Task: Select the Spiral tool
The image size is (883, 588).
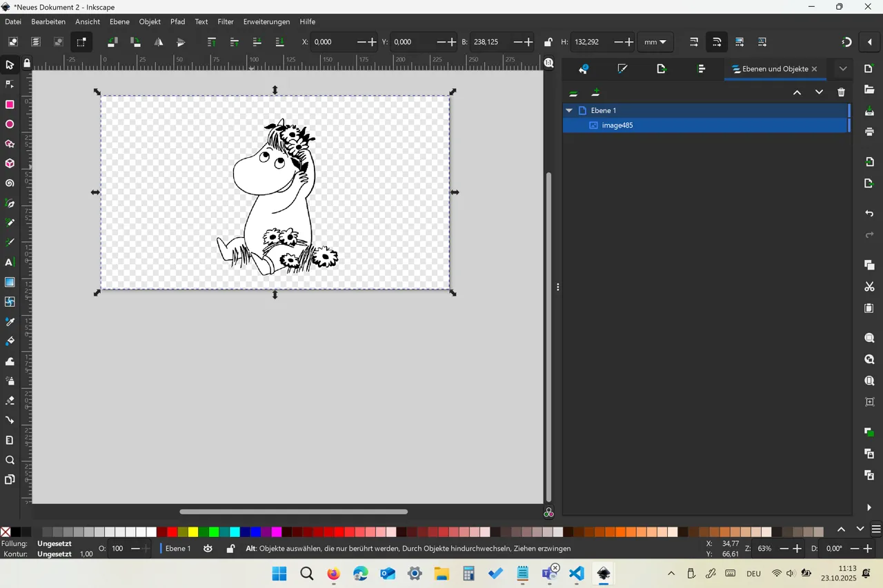Action: coord(10,183)
